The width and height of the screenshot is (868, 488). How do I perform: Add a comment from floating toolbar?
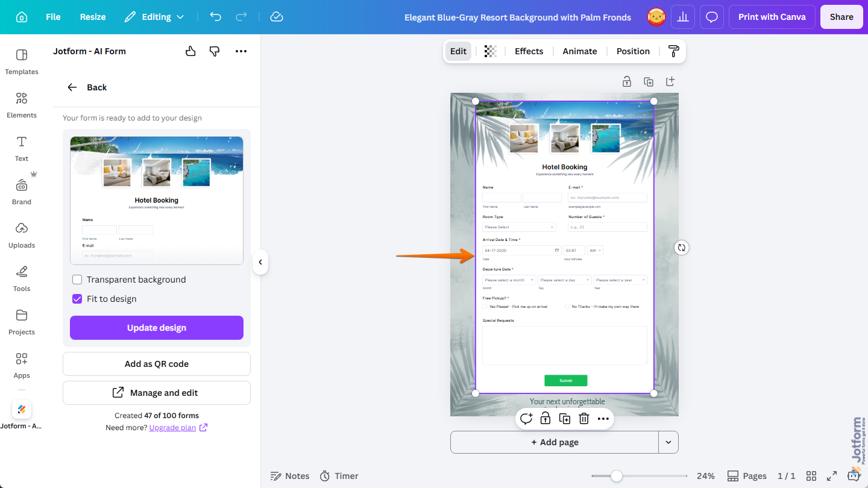coord(526,419)
